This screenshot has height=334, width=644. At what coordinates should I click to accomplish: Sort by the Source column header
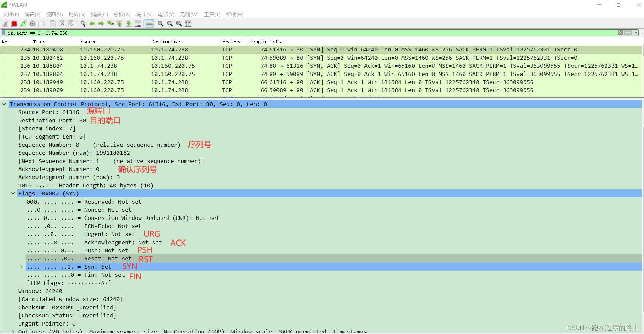pos(114,42)
